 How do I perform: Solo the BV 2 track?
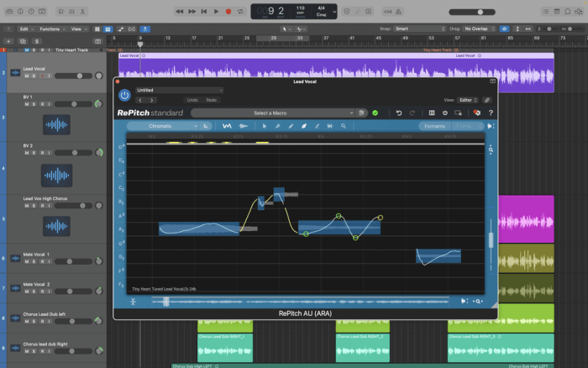(x=34, y=153)
